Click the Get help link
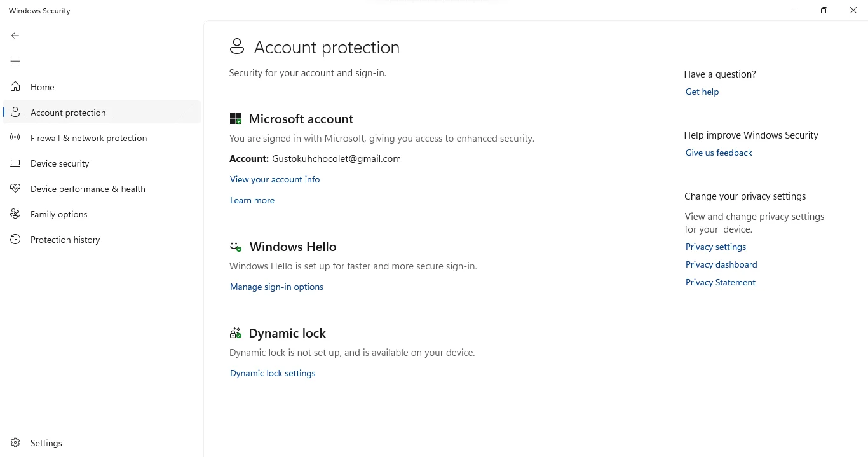 coord(702,92)
